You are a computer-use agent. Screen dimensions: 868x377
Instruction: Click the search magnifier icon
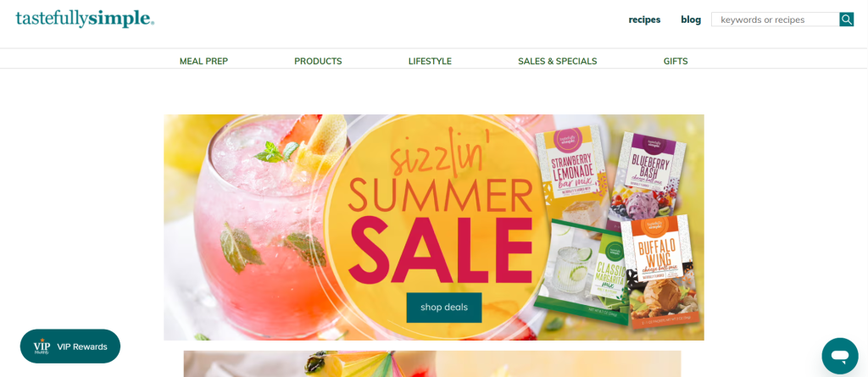point(847,19)
